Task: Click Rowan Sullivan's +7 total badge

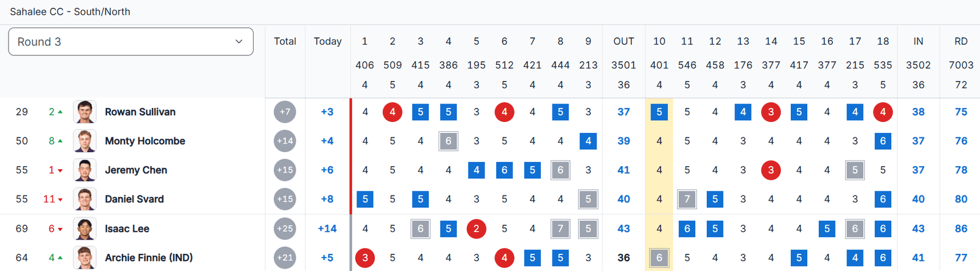Action: (285, 112)
